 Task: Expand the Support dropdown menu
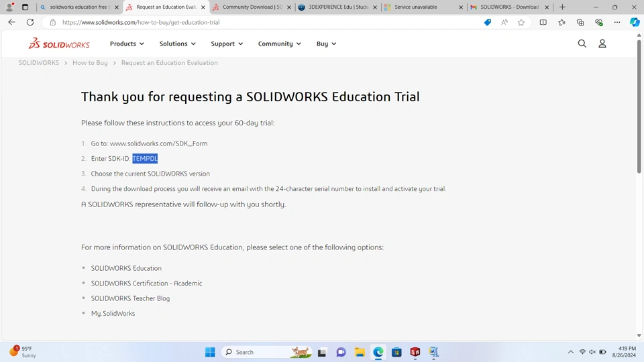tap(227, 44)
